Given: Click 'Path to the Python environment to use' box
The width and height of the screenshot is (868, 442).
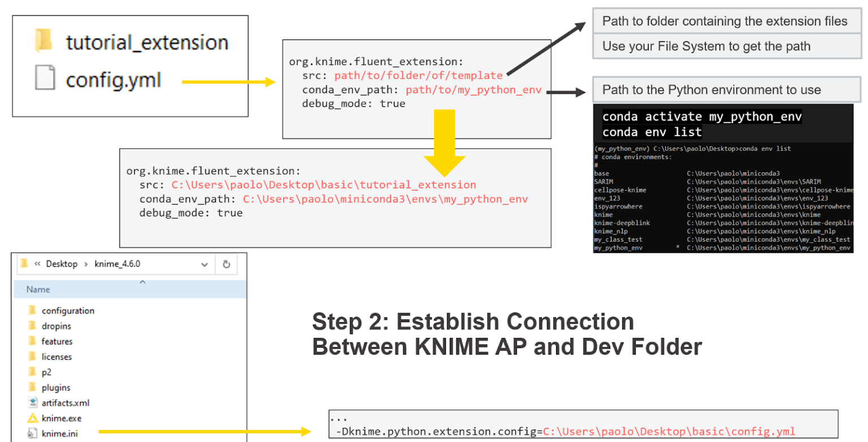Looking at the screenshot, I should [727, 90].
